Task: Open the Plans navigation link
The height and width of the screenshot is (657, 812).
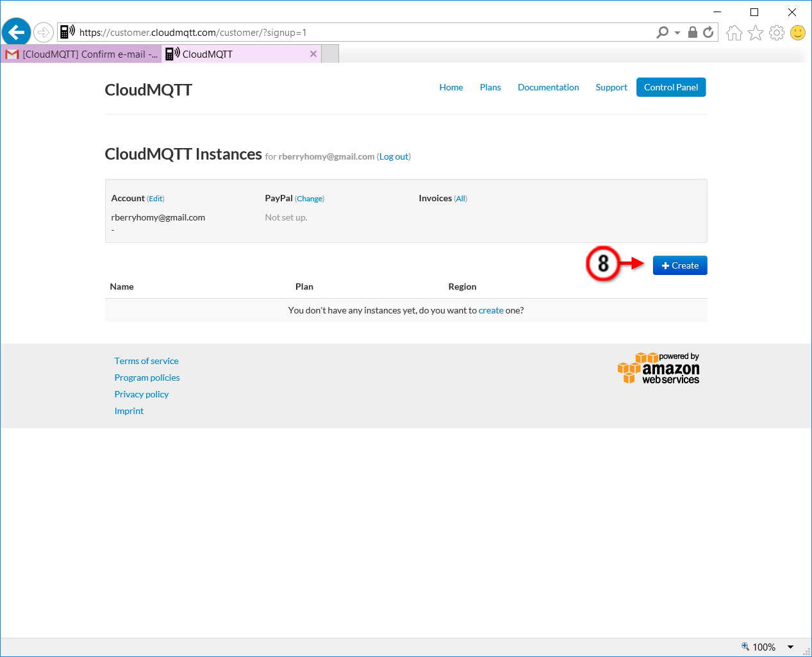Action: [x=490, y=87]
